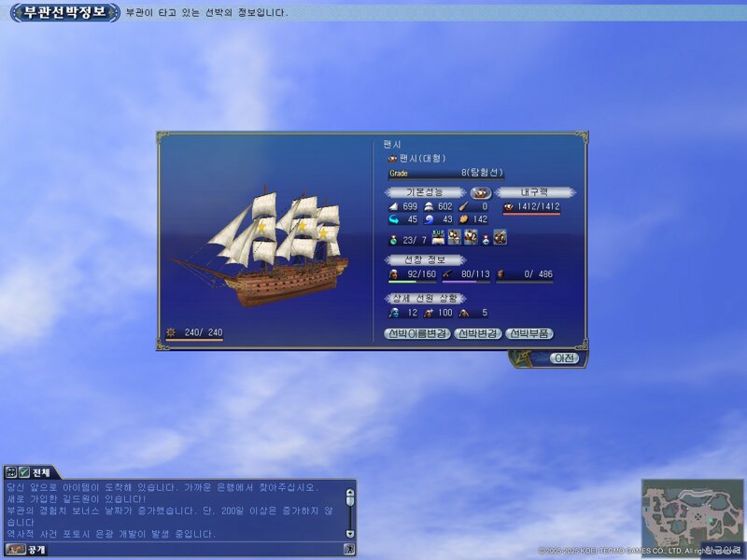Image resolution: width=747 pixels, height=560 pixels.
Task: Click the 선창 정보 section header
Action: point(425,260)
